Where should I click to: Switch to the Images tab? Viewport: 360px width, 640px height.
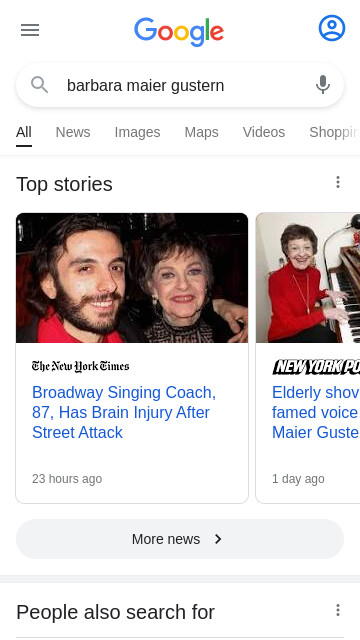pyautogui.click(x=138, y=132)
